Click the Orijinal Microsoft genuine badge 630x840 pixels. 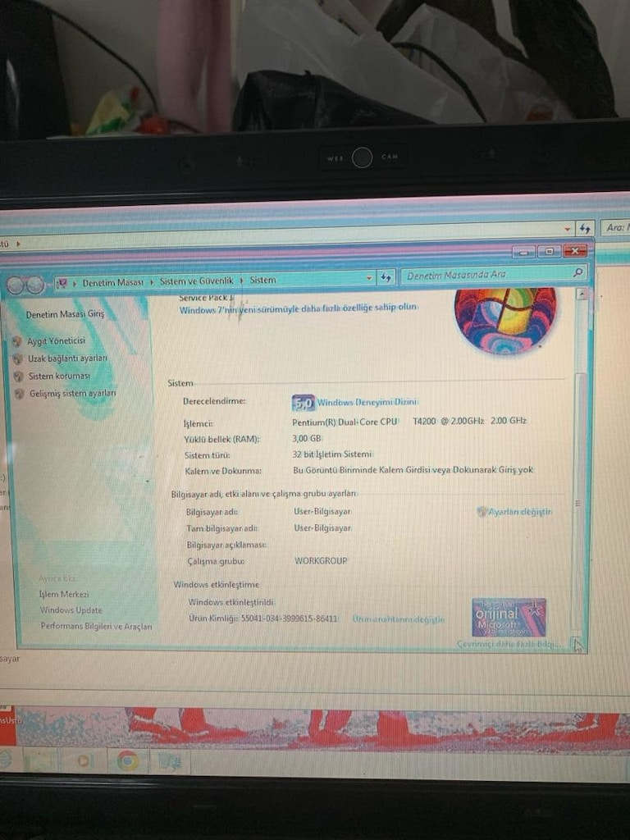(509, 617)
